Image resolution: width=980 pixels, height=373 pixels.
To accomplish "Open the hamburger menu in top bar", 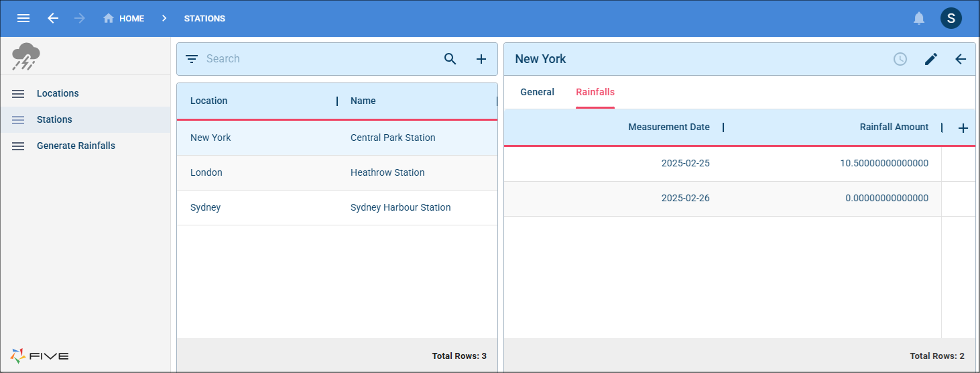I will [23, 18].
